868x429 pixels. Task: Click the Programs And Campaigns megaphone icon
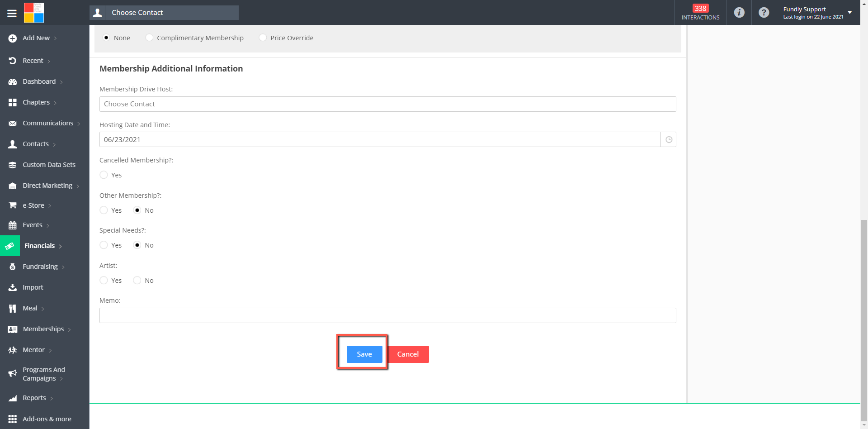13,374
